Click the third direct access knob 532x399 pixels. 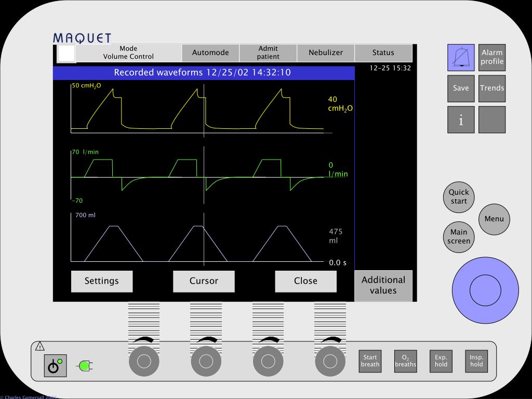tap(268, 362)
